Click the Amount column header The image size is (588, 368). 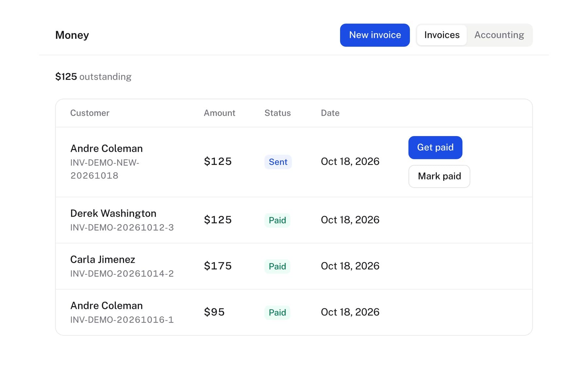220,113
